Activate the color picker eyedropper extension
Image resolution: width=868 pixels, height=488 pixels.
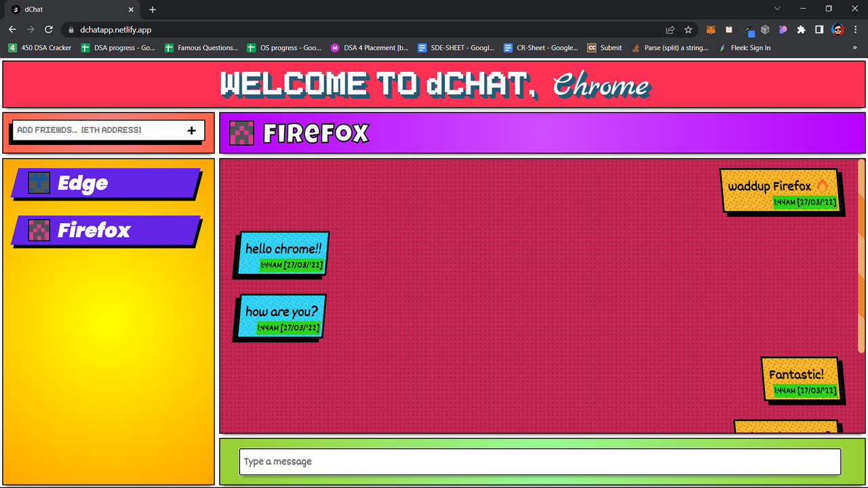(749, 30)
